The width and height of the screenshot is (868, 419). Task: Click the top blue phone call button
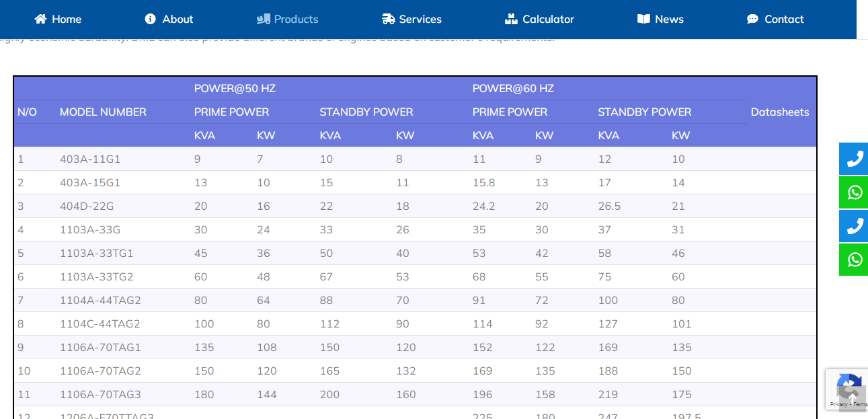[x=855, y=159]
